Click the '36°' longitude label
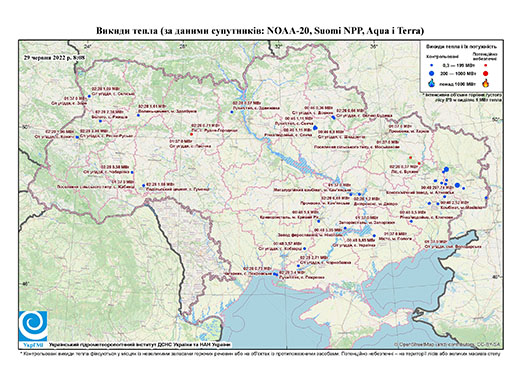Viewport: 520px width, 368px height. [374, 47]
